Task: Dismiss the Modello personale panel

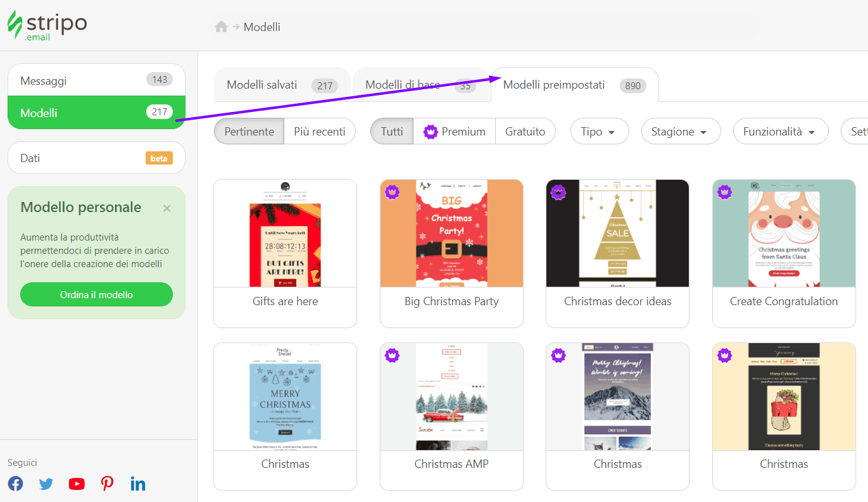Action: point(167,206)
